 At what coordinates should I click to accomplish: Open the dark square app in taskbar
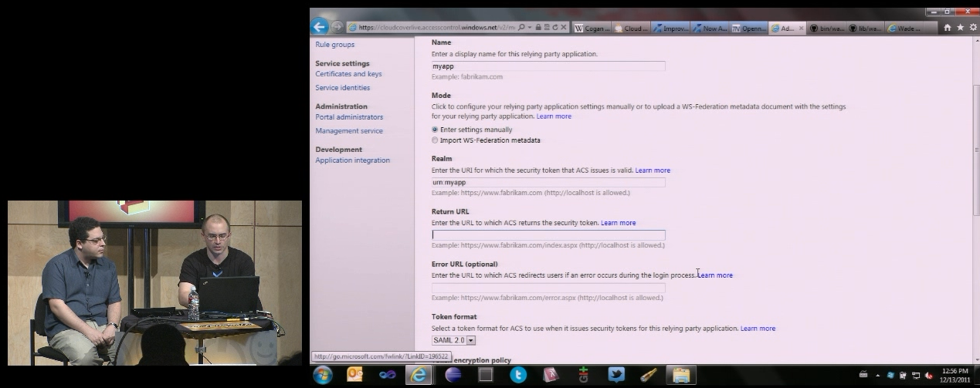tap(486, 375)
